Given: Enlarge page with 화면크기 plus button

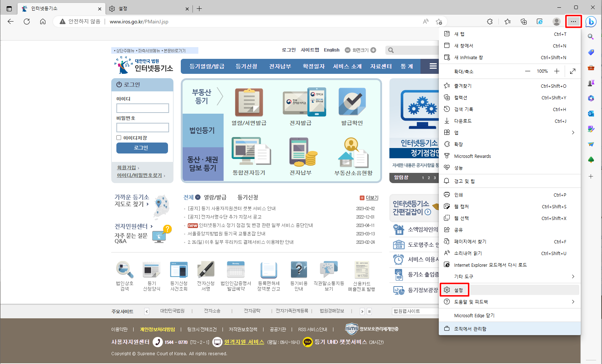Looking at the screenshot, I should pos(373,50).
